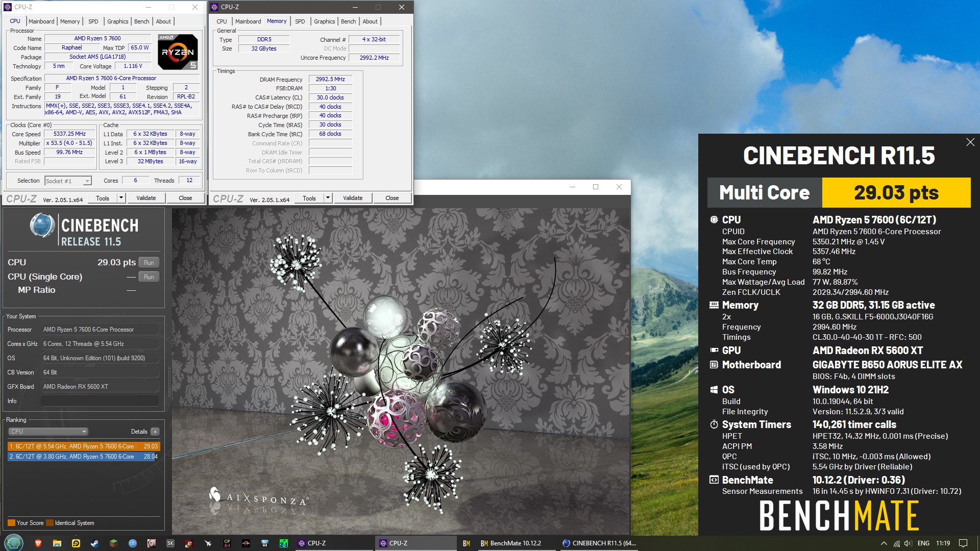Run the CPU Single Core test
980x551 pixels.
point(149,277)
